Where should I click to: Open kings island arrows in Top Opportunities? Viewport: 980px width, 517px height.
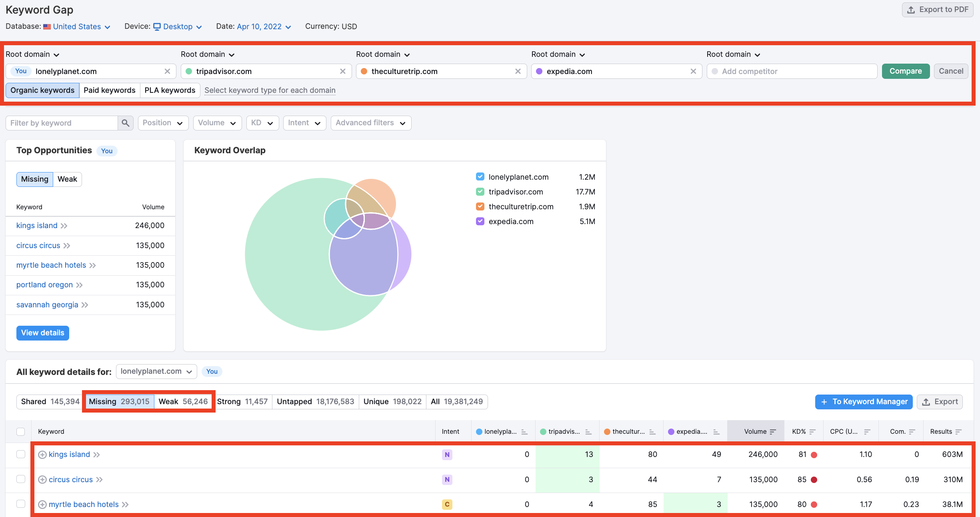64,226
